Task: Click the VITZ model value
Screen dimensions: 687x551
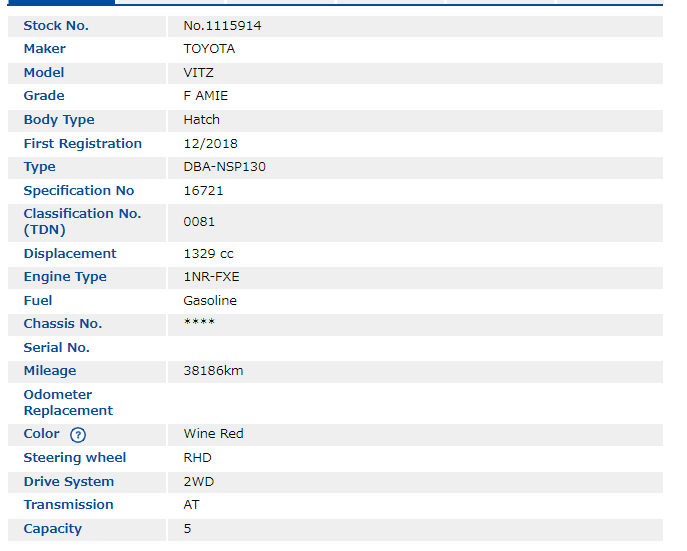Action: 199,73
